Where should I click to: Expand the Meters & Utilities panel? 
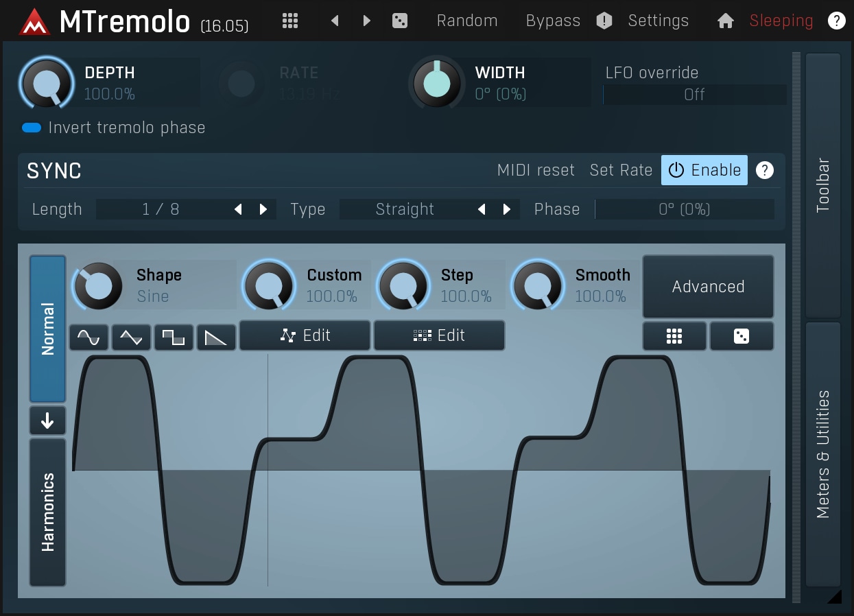pyautogui.click(x=823, y=454)
